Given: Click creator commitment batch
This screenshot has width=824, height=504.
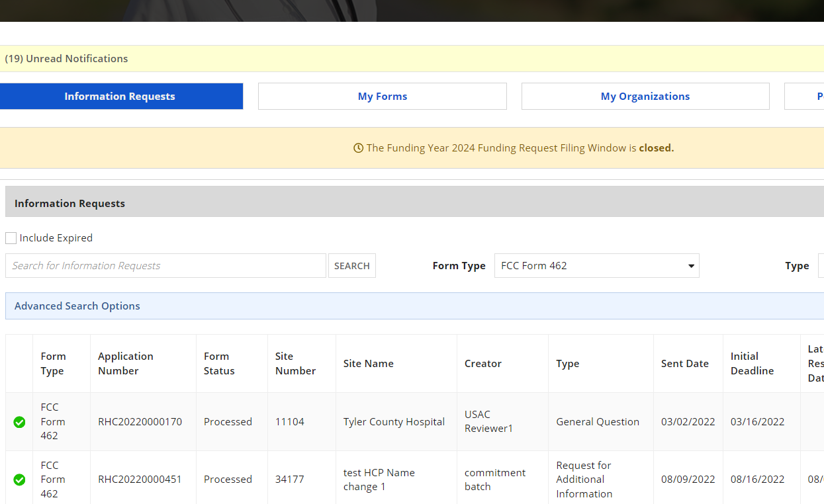Looking at the screenshot, I should pos(495,480).
